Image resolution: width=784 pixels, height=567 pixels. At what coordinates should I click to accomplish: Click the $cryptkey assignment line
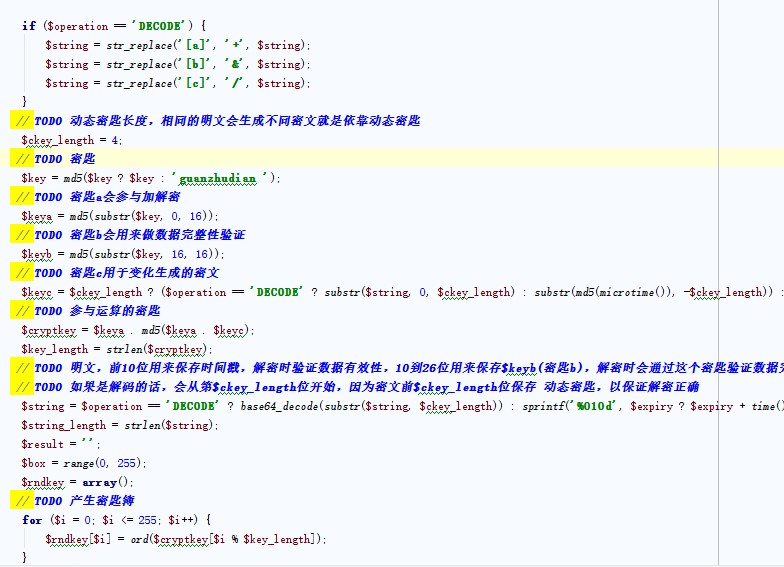coord(138,330)
